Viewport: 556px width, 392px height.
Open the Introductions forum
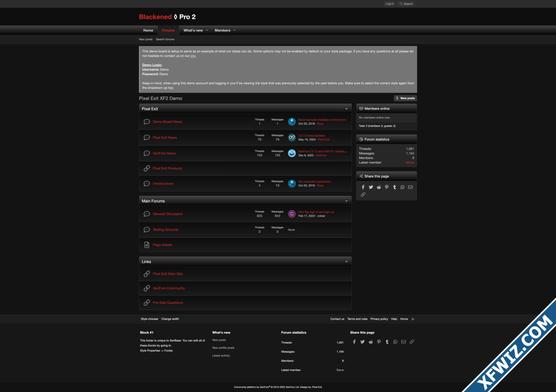click(x=163, y=184)
